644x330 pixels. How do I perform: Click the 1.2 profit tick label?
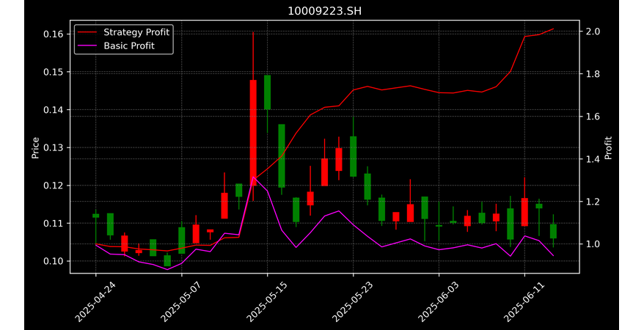click(x=593, y=202)
